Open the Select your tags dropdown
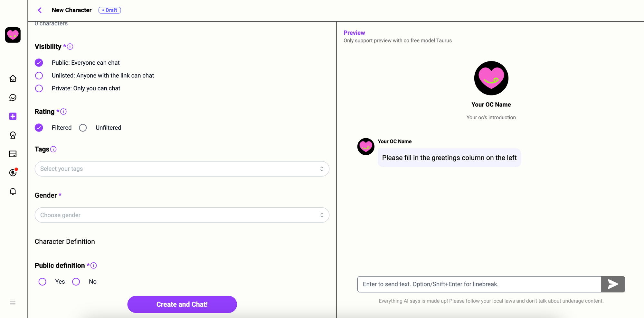This screenshot has width=644, height=318. click(182, 169)
